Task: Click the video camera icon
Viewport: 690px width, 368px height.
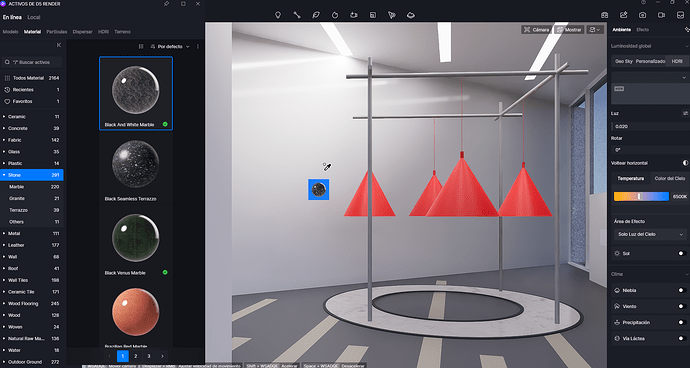Action: coord(661,15)
